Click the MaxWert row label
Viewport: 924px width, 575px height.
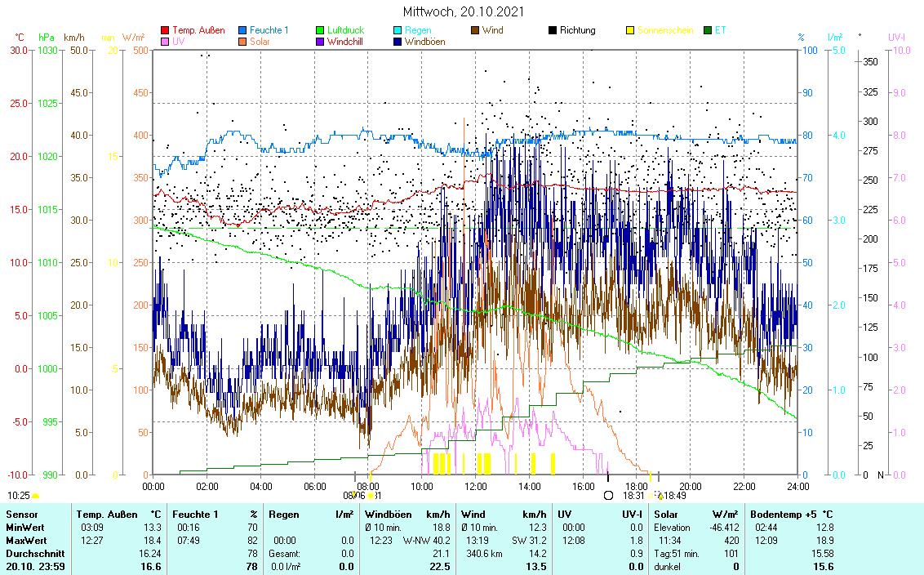tap(28, 541)
